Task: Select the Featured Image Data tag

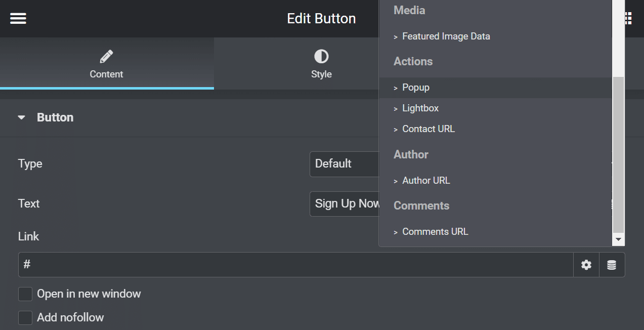Action: 446,36
